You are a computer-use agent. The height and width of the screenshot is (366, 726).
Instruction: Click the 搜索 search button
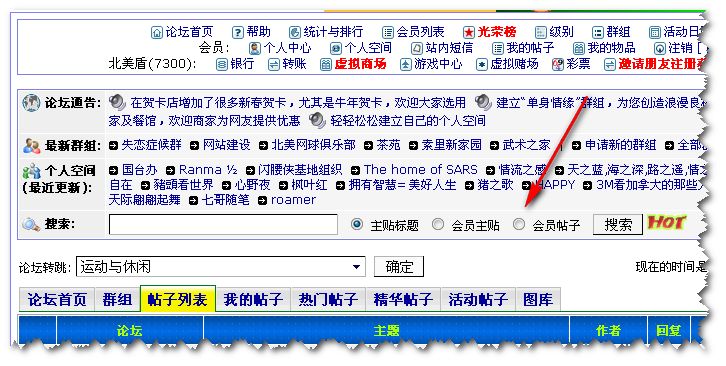(x=618, y=225)
